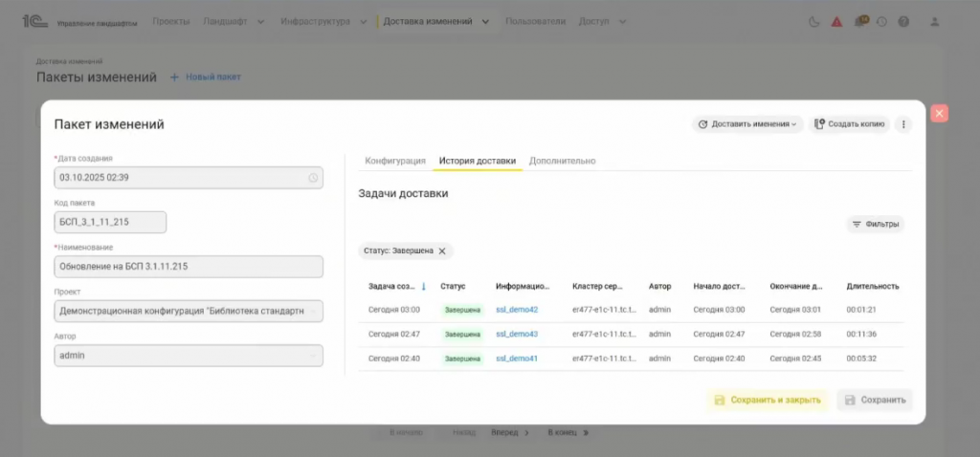
Task: Open Проект dropdown field
Action: pos(189,311)
